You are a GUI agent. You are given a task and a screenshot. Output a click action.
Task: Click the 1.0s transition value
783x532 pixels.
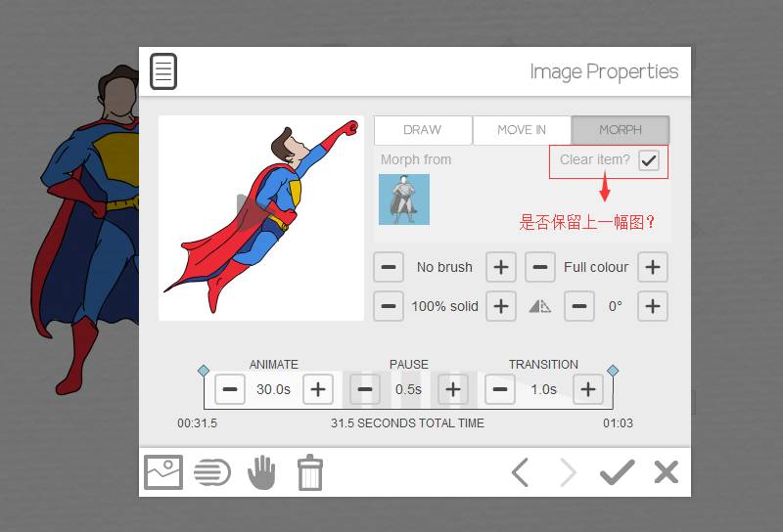544,389
